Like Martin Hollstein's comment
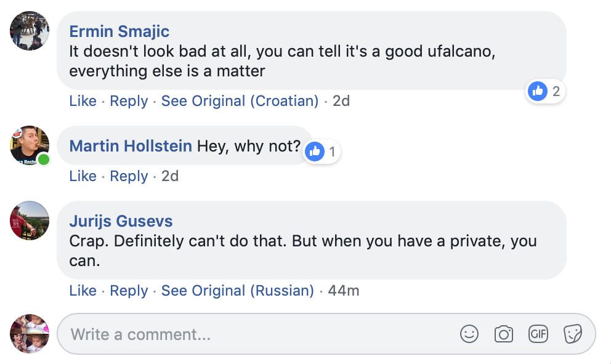Image resolution: width=611 pixels, height=364 pixels. (83, 176)
